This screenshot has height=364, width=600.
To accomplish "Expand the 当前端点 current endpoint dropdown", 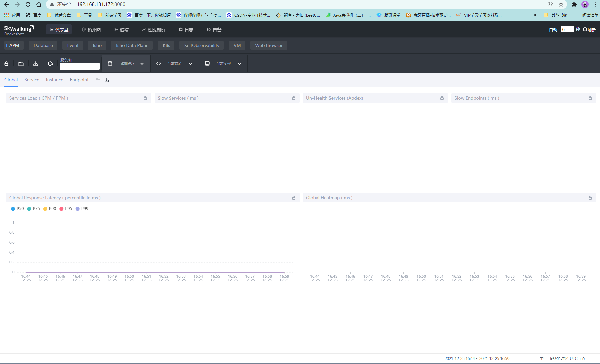I will (175, 63).
